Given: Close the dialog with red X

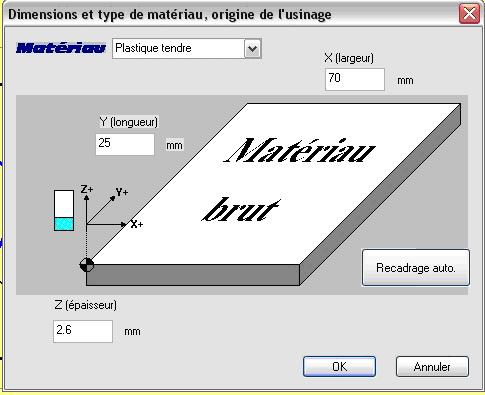Looking at the screenshot, I should coord(469,14).
